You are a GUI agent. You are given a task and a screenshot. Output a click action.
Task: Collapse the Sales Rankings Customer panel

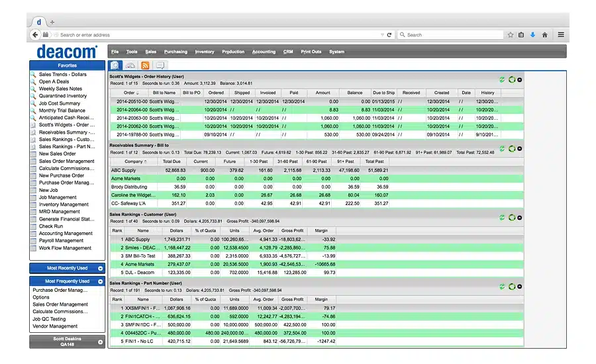(520, 218)
